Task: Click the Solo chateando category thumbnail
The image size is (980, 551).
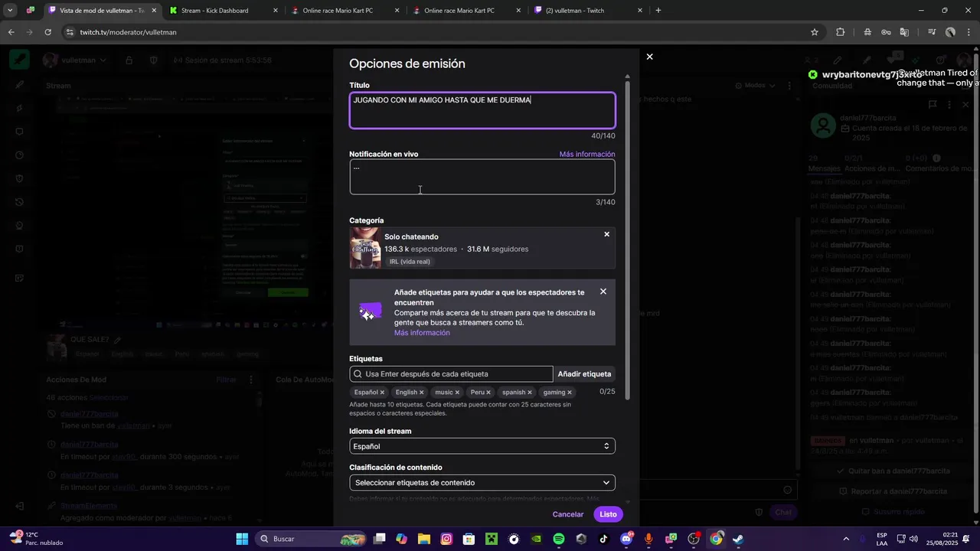Action: tap(365, 248)
